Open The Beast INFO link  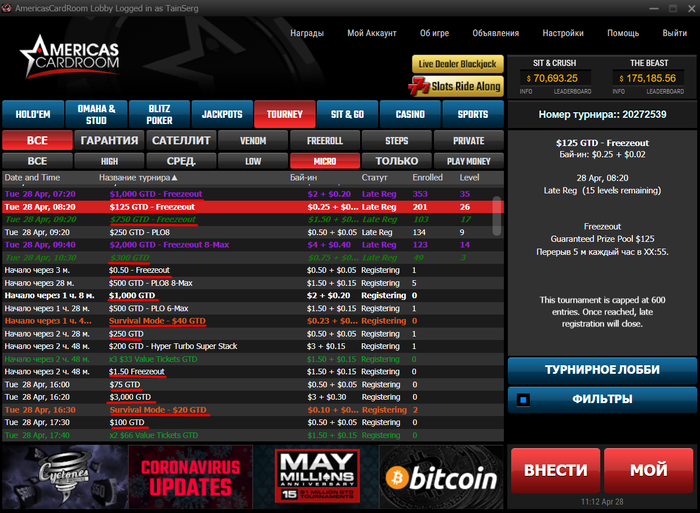[619, 92]
